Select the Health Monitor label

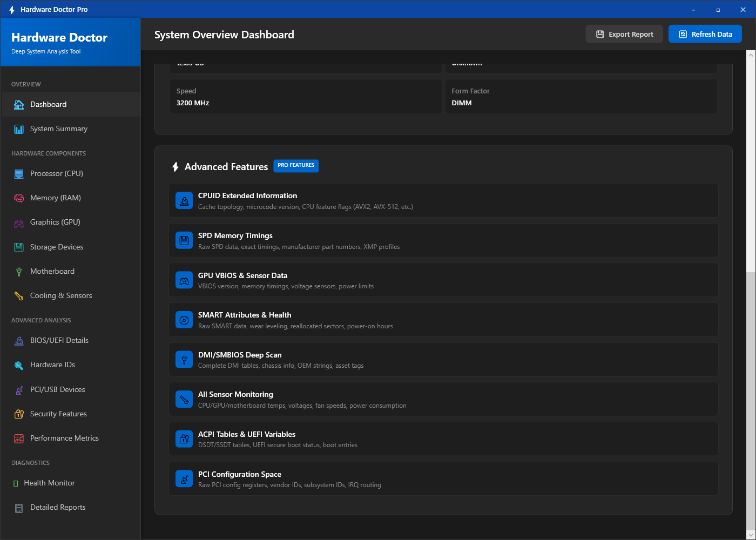(x=49, y=483)
